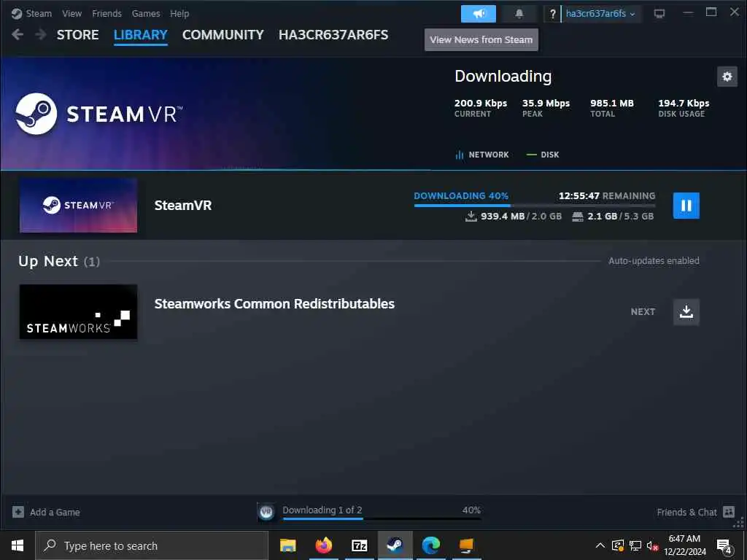The width and height of the screenshot is (747, 560).
Task: Click the 12:55:47 REMAINING time label
Action: (607, 195)
